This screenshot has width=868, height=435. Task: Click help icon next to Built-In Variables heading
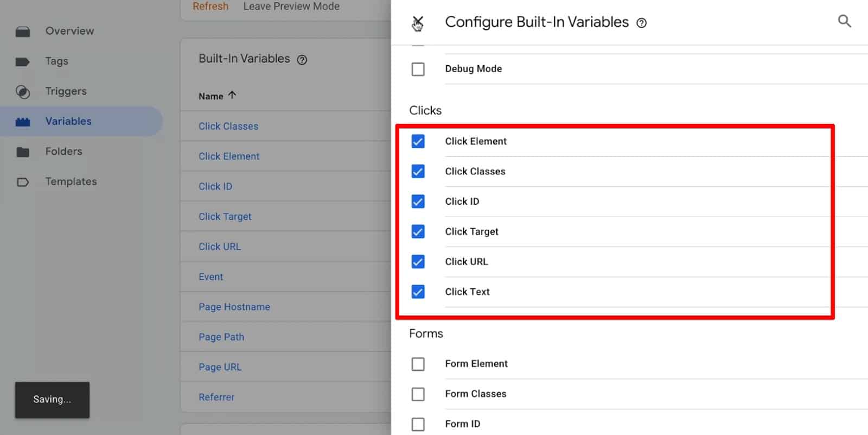(x=302, y=60)
